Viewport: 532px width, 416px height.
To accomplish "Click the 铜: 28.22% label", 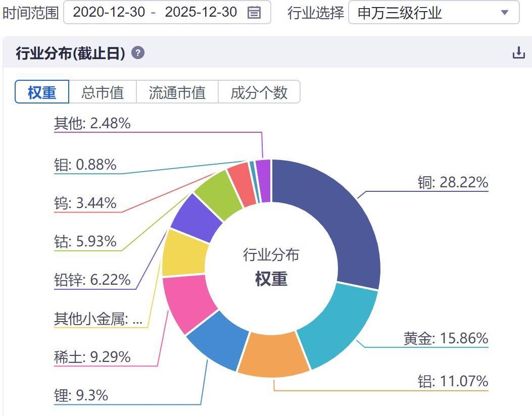I will point(453,182).
